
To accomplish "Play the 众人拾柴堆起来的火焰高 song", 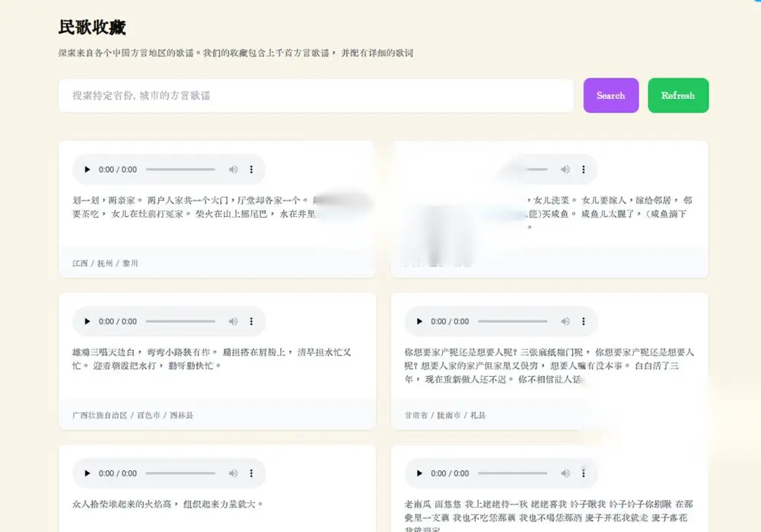I will 88,473.
